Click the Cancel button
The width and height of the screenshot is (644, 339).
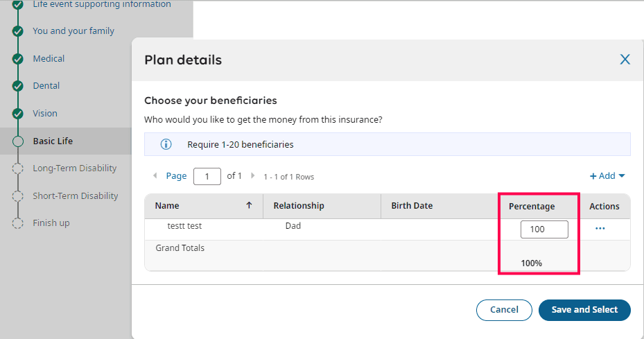click(x=504, y=310)
